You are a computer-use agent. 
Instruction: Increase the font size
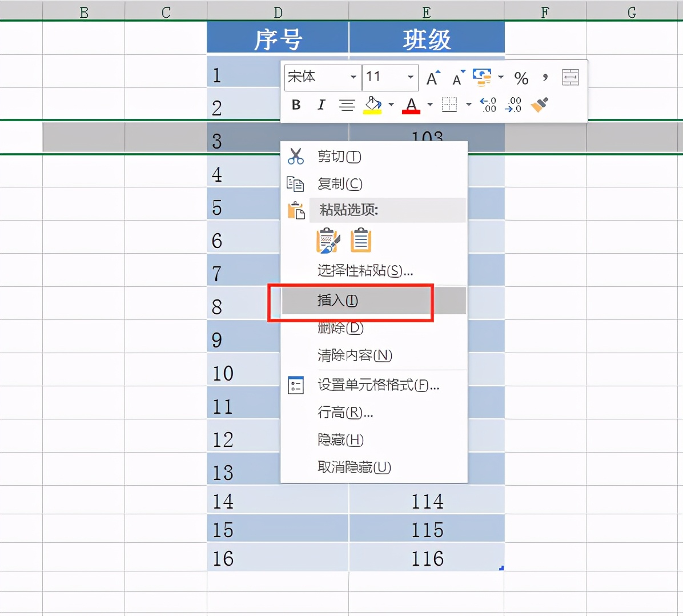(x=433, y=78)
